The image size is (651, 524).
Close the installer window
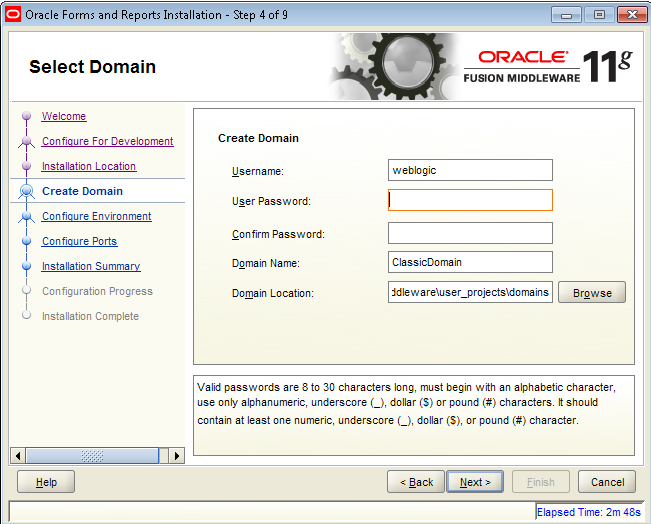[x=632, y=15]
